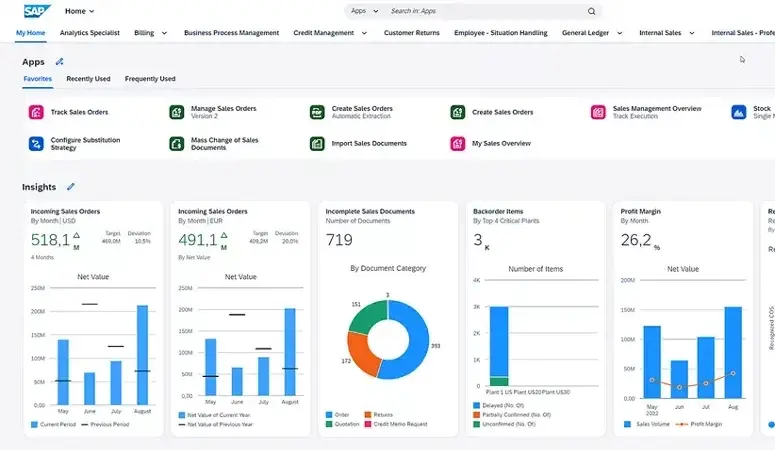Open Profit Margin card title
Image resolution: width=775 pixels, height=450 pixels.
pyautogui.click(x=641, y=211)
